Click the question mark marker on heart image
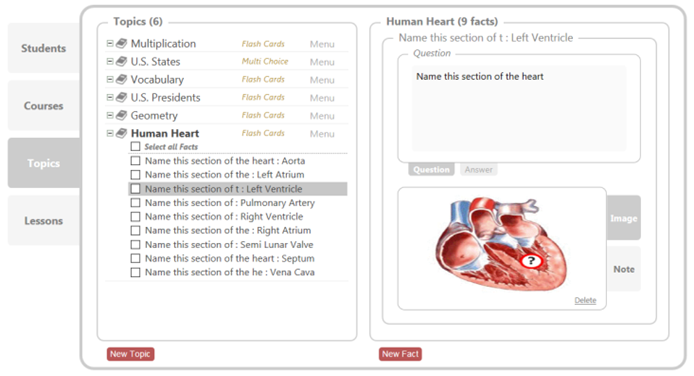The width and height of the screenshot is (694, 376). click(531, 261)
